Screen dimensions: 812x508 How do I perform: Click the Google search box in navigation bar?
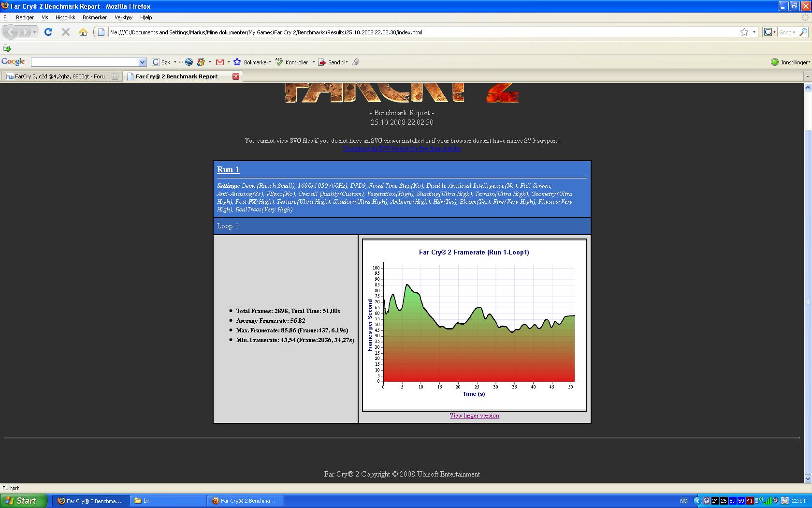pos(787,32)
